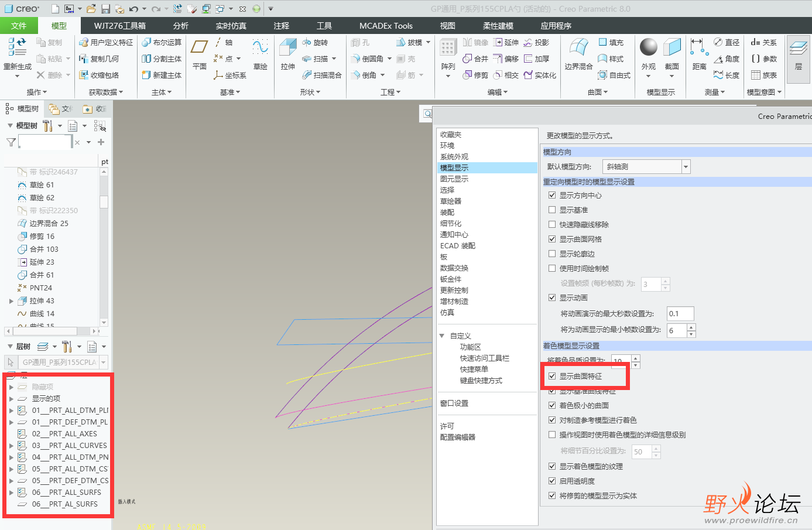Image resolution: width=812 pixels, height=530 pixels.
Task: Enable 显示轮廓边 checkbox
Action: 552,254
